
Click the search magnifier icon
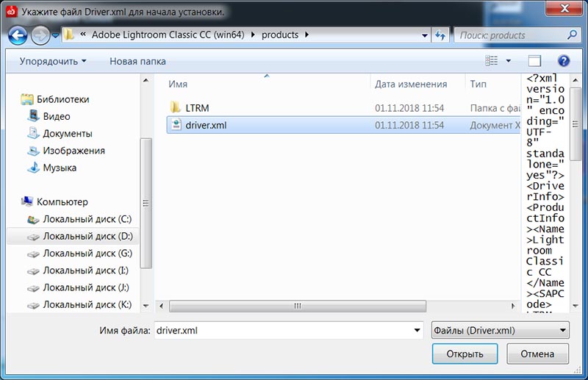click(573, 35)
